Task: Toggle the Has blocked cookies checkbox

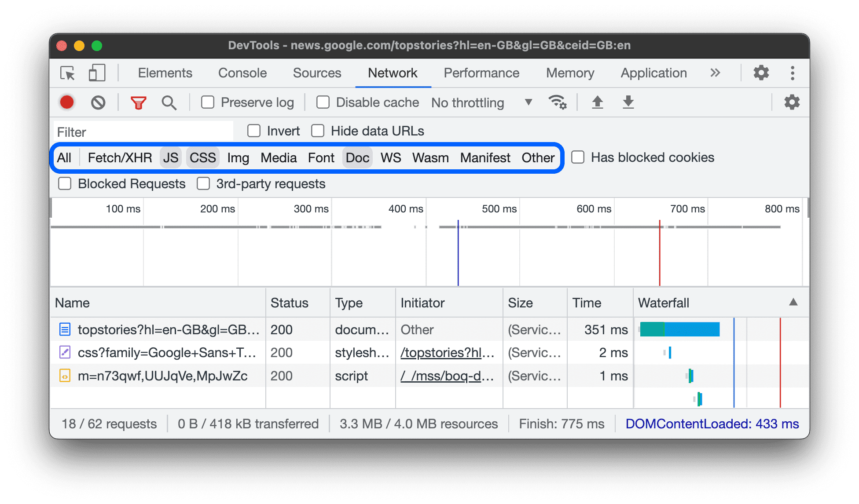Action: 577,157
